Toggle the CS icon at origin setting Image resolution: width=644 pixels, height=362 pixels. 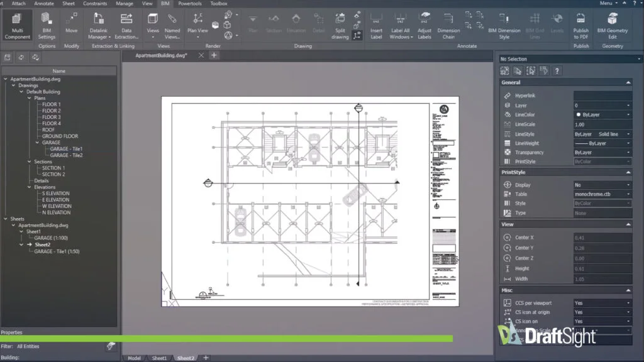[602, 312]
